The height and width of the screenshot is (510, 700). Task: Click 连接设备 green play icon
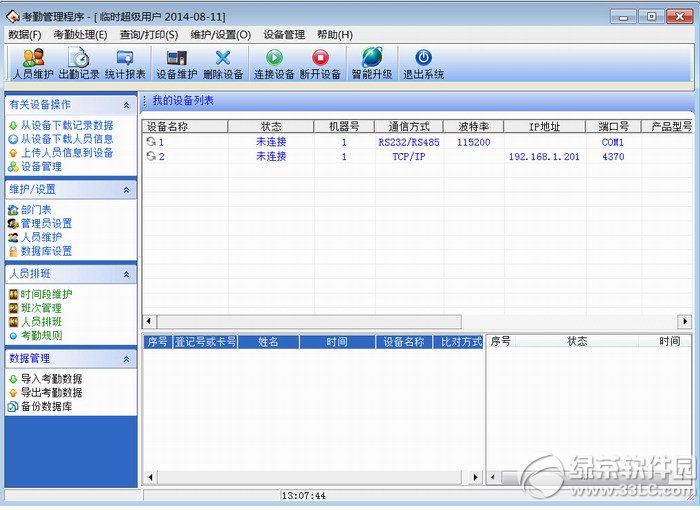pos(274,58)
